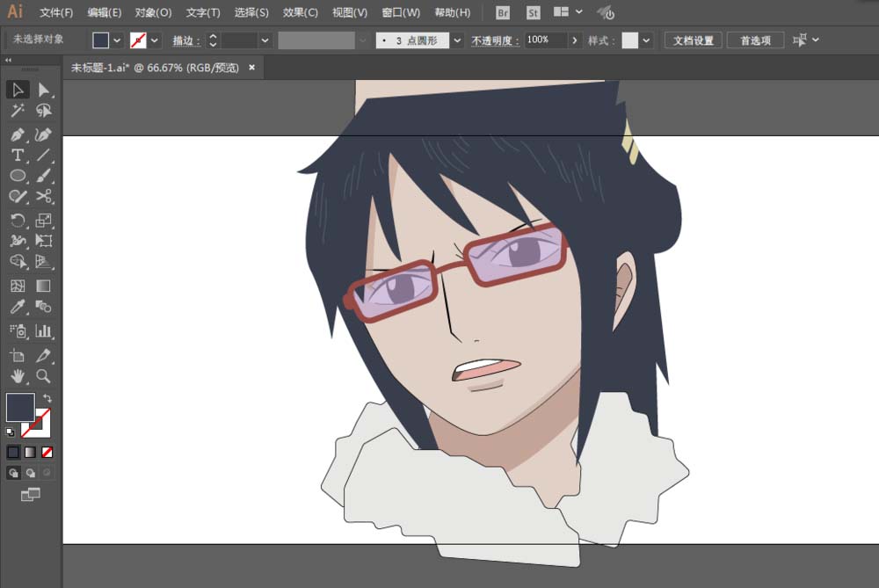Set paint mode to solid Color

[13, 452]
